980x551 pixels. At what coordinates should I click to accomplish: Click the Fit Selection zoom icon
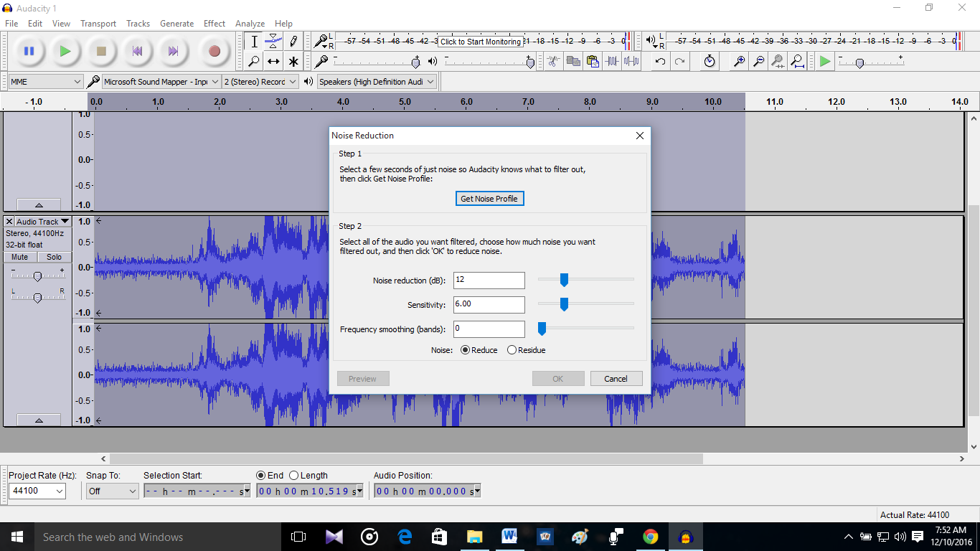coord(777,61)
